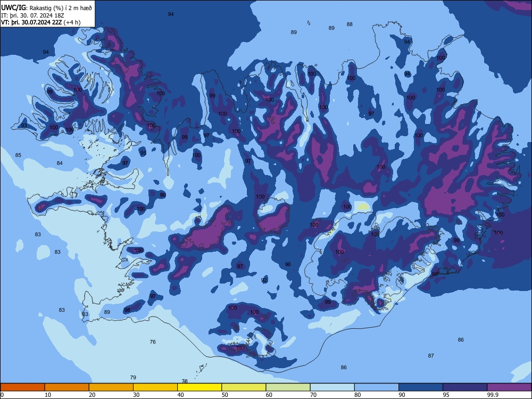Click the legend tick label '60'

click(x=269, y=395)
